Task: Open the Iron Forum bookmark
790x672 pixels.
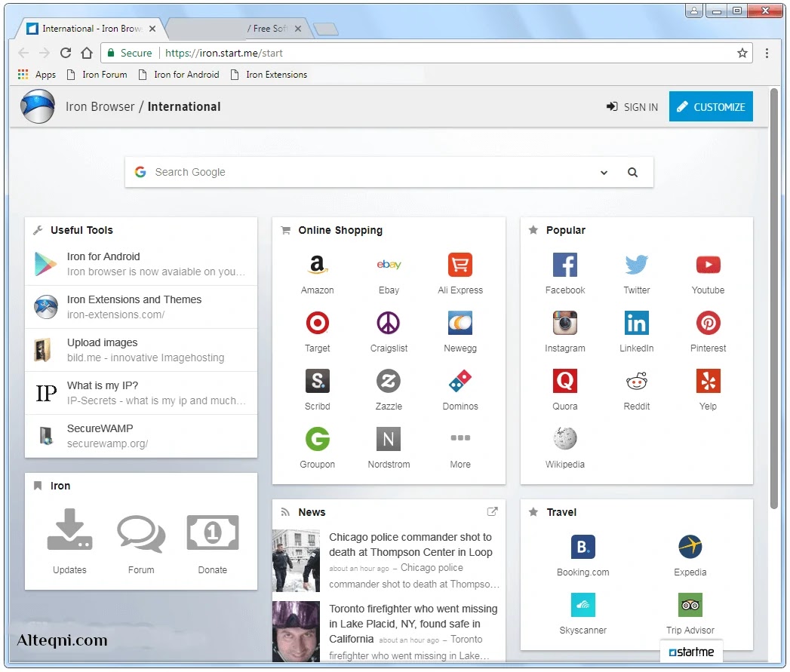Action: click(x=98, y=75)
